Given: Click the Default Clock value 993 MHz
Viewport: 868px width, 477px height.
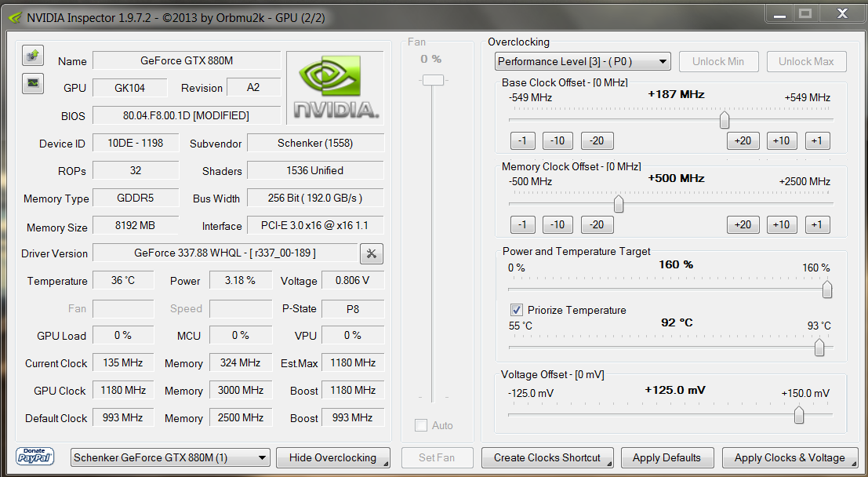Looking at the screenshot, I should point(123,417).
